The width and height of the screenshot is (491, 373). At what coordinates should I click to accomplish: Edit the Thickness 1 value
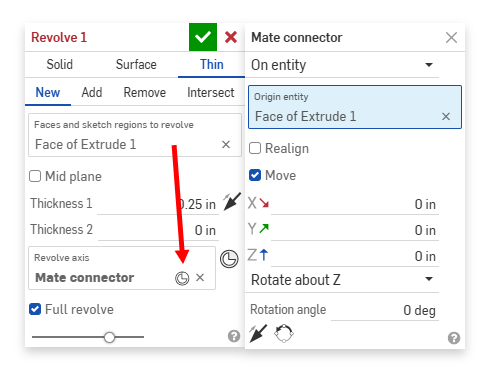[158, 204]
